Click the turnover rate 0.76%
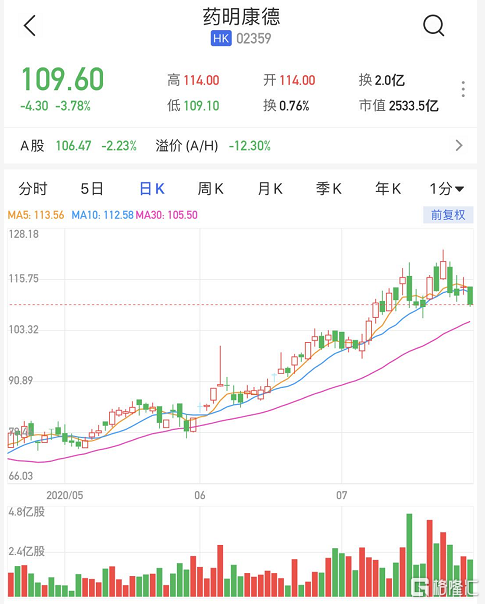The width and height of the screenshot is (485, 604). pos(294,106)
